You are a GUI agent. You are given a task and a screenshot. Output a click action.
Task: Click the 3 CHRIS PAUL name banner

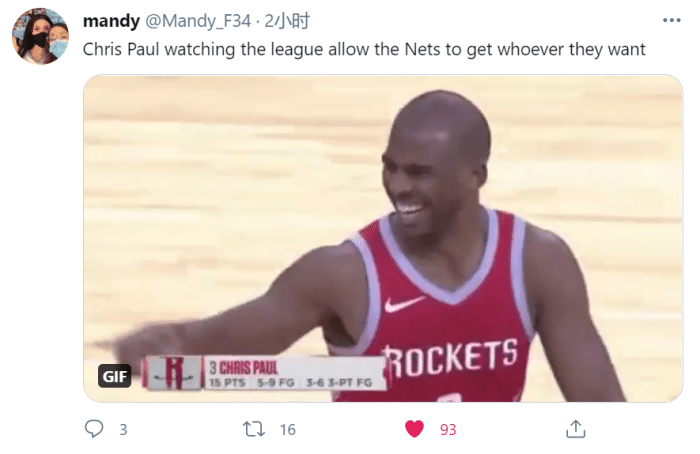[244, 368]
